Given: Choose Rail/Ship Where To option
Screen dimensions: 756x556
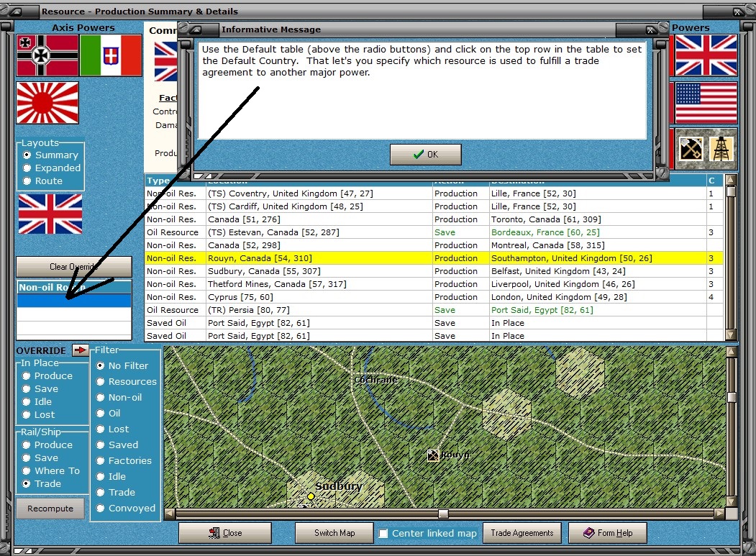Looking at the screenshot, I should pos(26,470).
